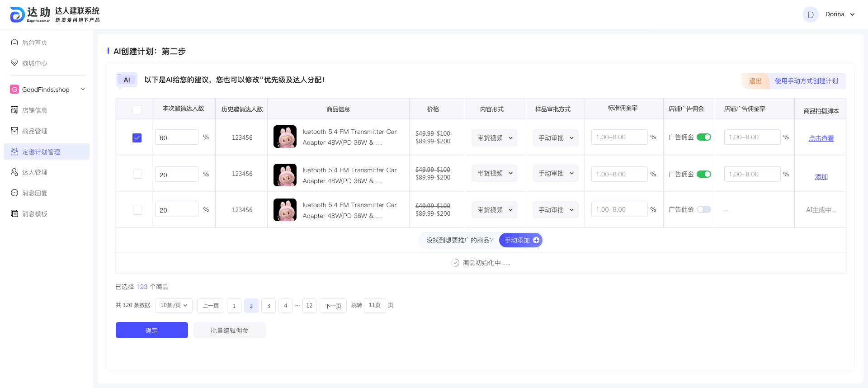868x388 pixels.
Task: Click the bag icon for 商品管理
Action: coord(14,131)
